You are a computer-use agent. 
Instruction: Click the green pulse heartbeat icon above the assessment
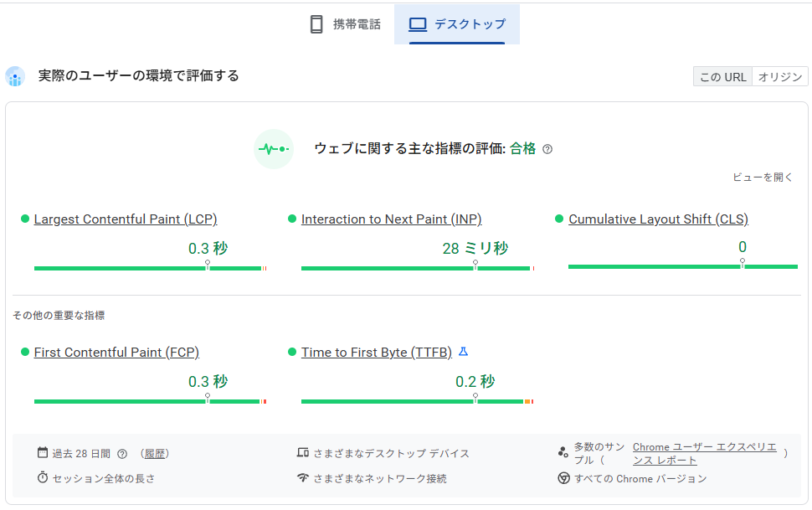pyautogui.click(x=274, y=148)
